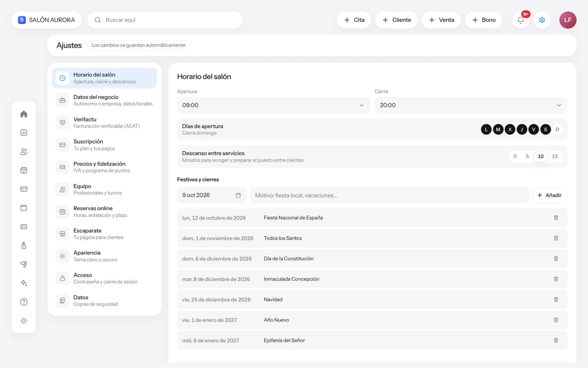Set break between services to 5 minutes
Image resolution: width=588 pixels, height=368 pixels.
tap(527, 156)
